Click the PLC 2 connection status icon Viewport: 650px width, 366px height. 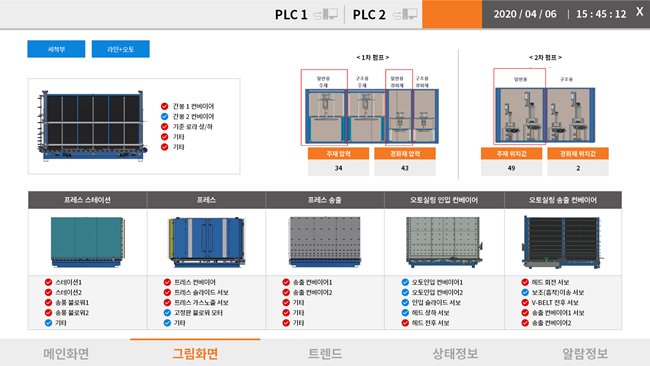pos(405,15)
